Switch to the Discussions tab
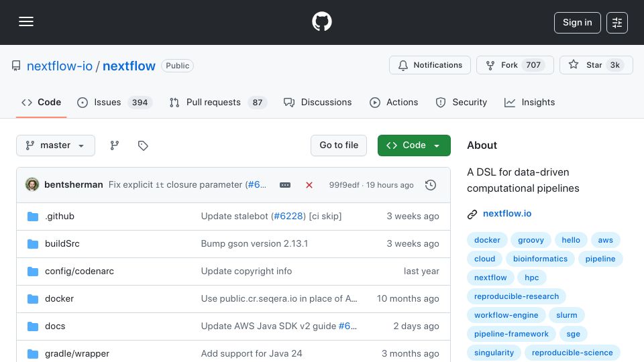Viewport: 644px width, 362px height. point(317,102)
